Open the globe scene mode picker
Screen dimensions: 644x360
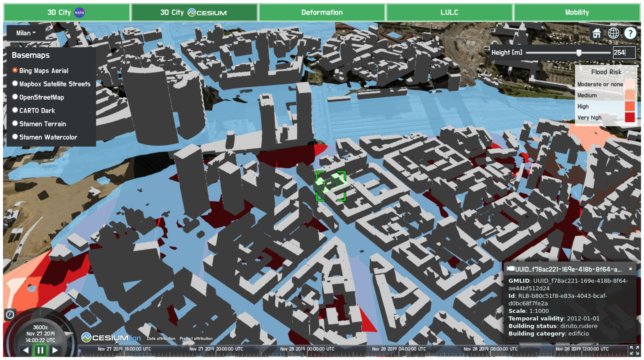tap(613, 33)
